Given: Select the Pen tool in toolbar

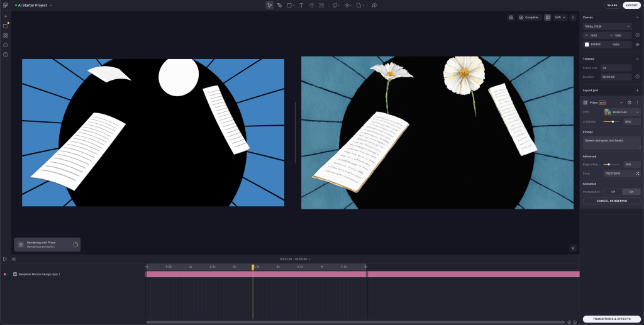Looking at the screenshot, I should point(279,5).
